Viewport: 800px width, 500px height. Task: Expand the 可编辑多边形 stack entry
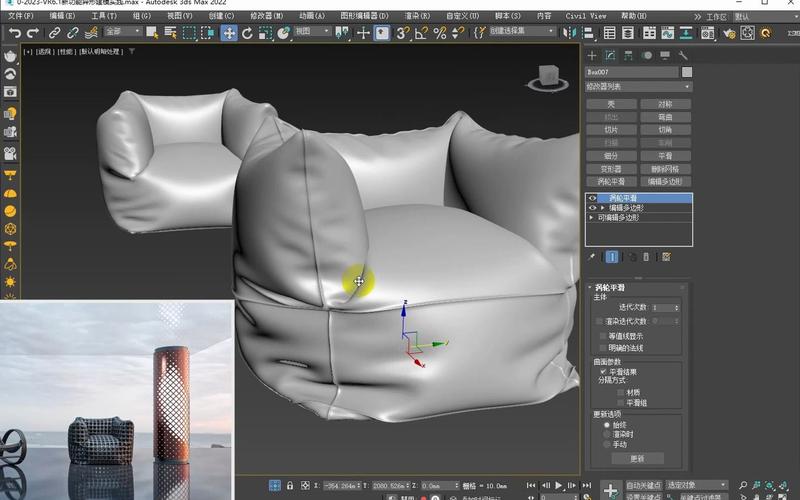coord(592,216)
